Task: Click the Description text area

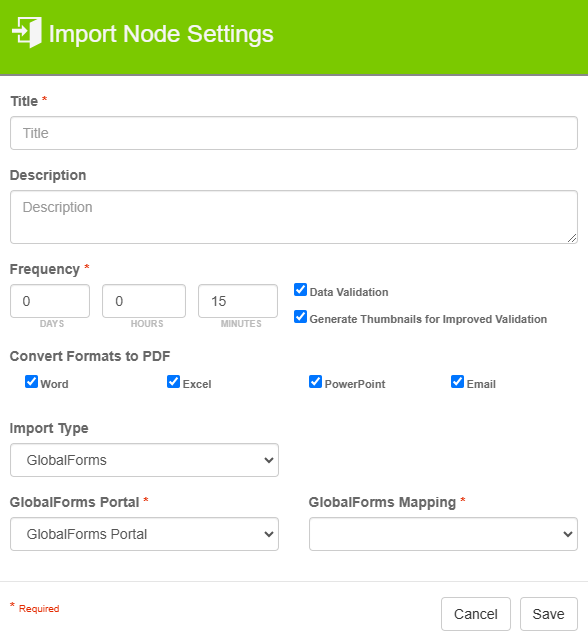Action: click(294, 217)
